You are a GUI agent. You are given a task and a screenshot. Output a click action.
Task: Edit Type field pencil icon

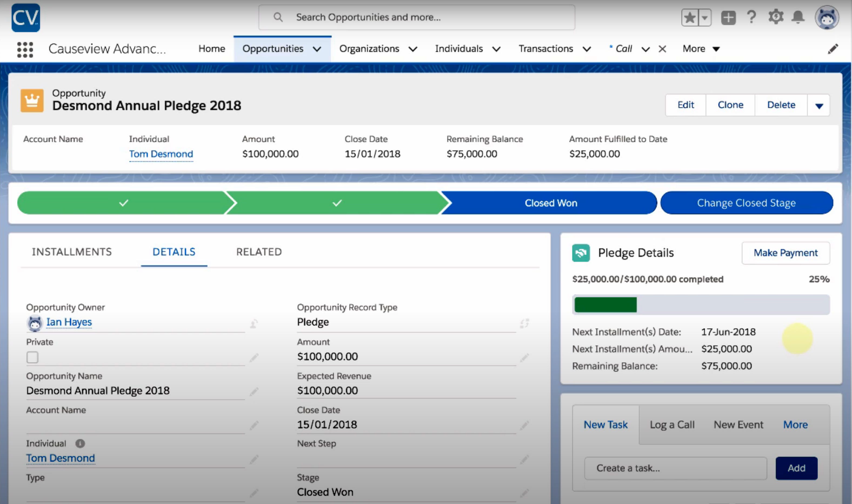tap(254, 493)
